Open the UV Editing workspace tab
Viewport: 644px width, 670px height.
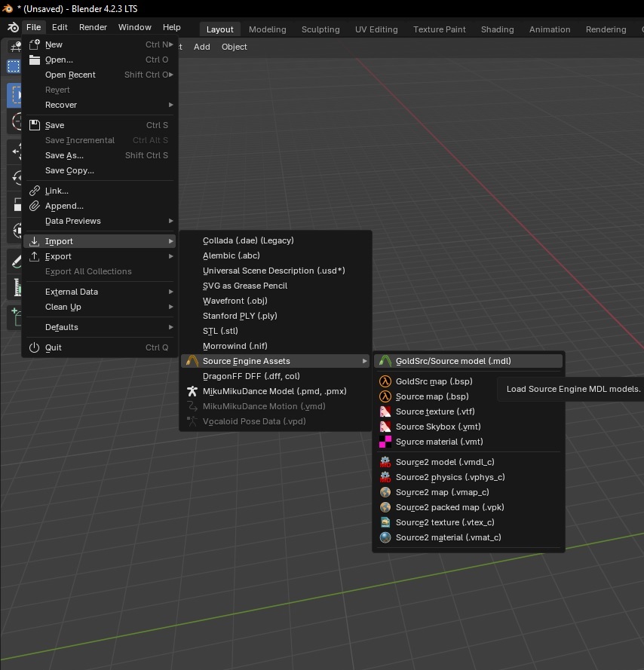pyautogui.click(x=376, y=29)
